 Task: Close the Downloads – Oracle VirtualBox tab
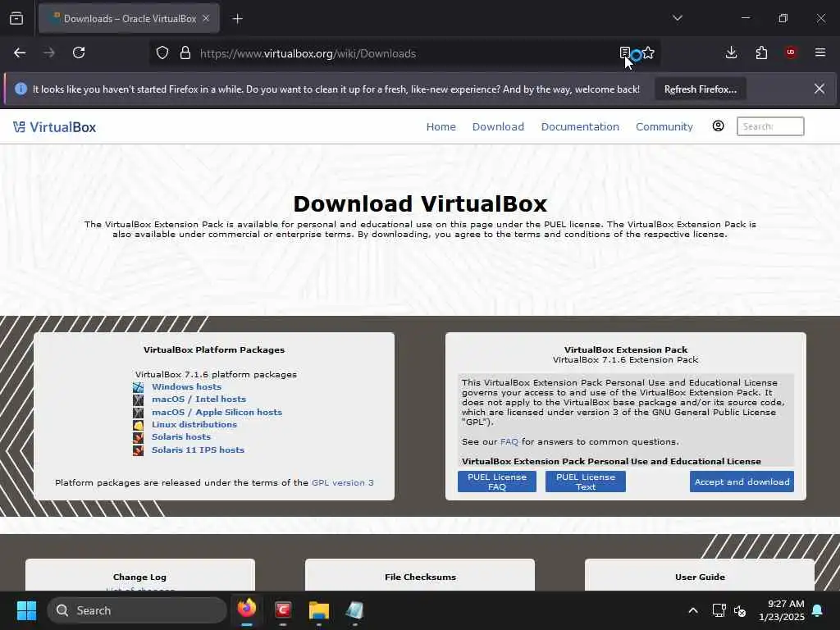(x=206, y=19)
